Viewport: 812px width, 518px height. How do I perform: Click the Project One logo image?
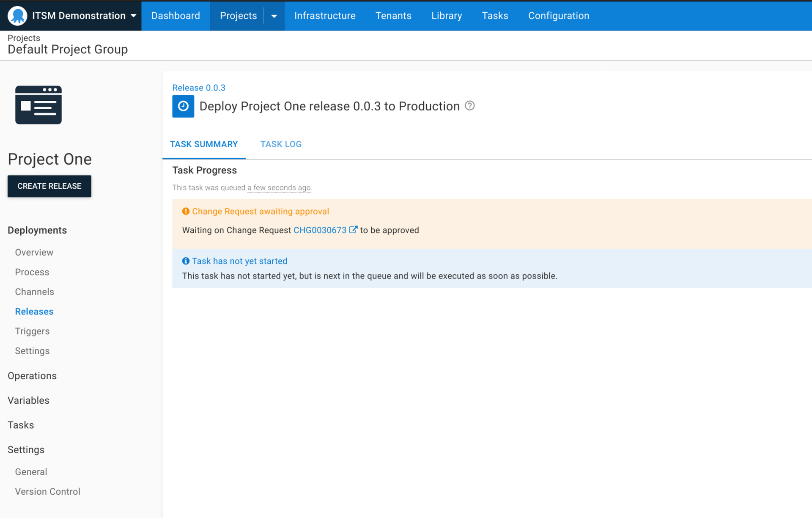[x=38, y=105]
